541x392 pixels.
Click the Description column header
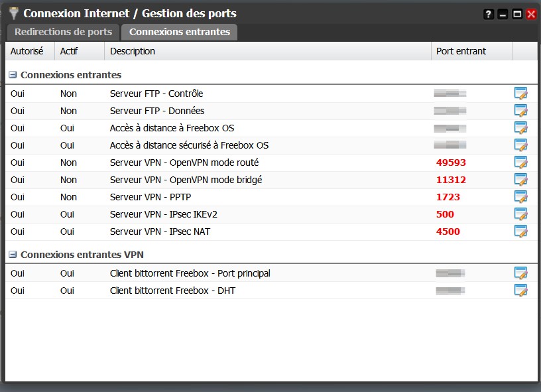point(133,51)
